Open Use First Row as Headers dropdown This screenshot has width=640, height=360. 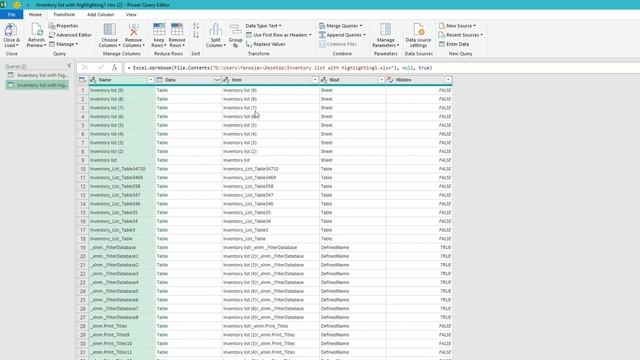[x=278, y=35]
